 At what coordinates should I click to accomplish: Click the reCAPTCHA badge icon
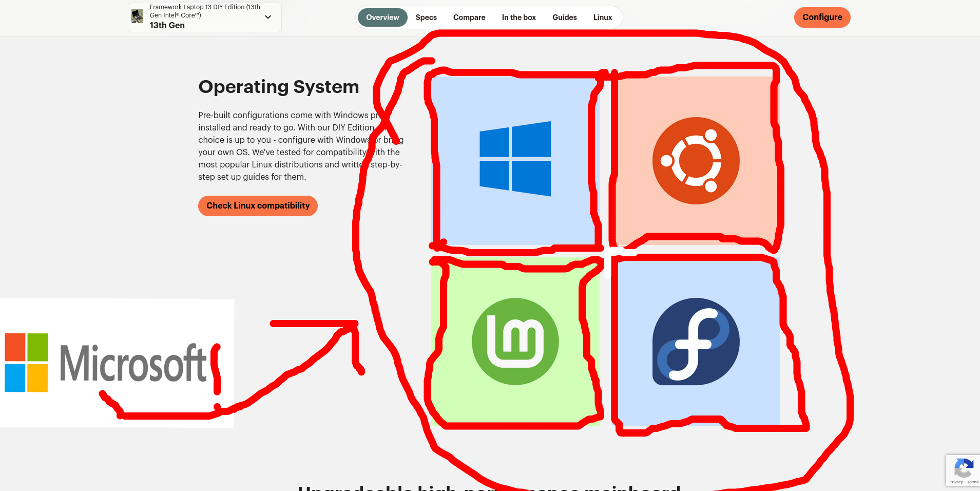[963, 468]
